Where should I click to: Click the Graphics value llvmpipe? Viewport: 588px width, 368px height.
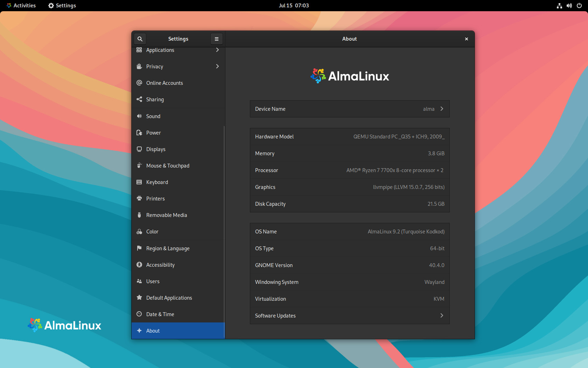[x=409, y=187]
